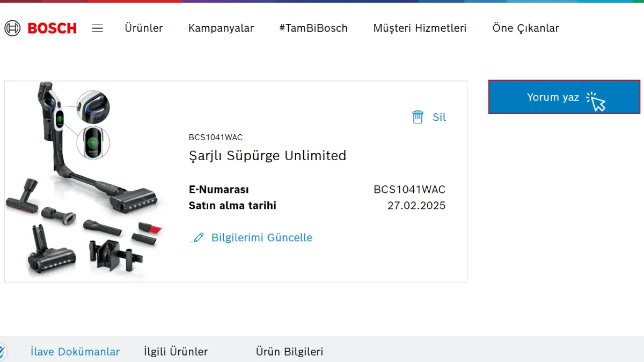View the Ürün Bilgileri tab
The width and height of the screenshot is (644, 362).
pyautogui.click(x=290, y=352)
